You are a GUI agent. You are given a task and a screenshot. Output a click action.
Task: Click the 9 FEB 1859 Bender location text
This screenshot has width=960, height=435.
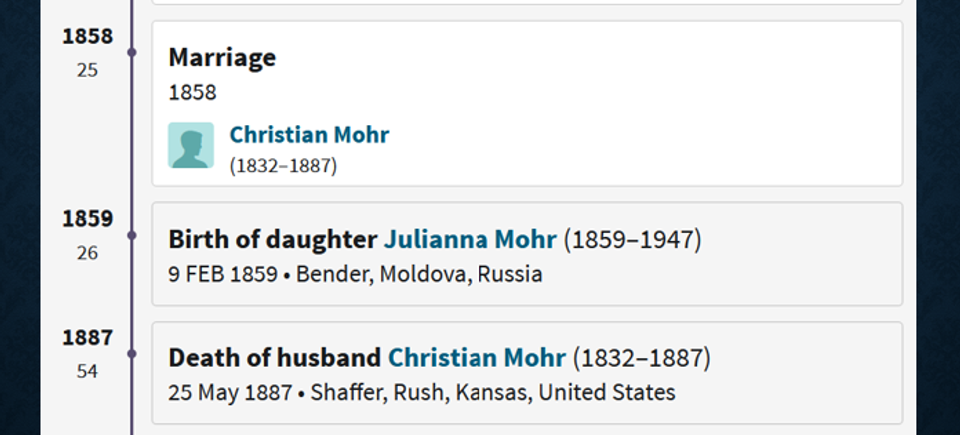[x=356, y=274]
